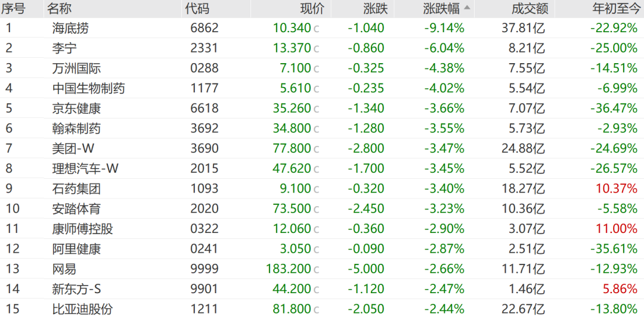This screenshot has width=644, height=317.
Task: Click the sort arrow beside 涨跌幅 header
Action: 467,8
